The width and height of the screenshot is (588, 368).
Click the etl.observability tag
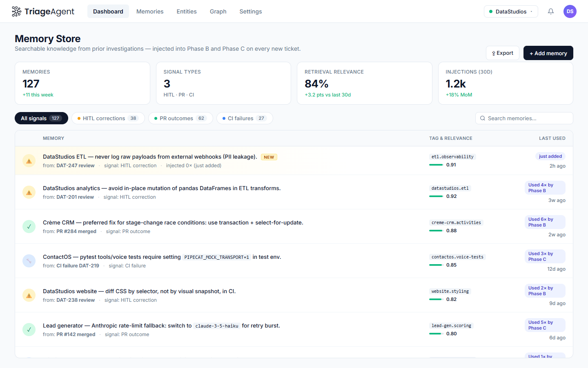click(x=452, y=157)
